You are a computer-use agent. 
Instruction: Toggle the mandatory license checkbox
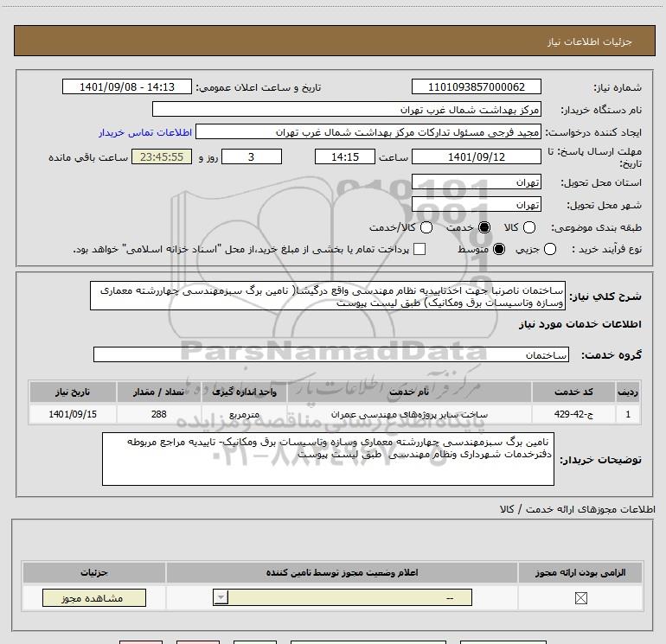tap(580, 598)
